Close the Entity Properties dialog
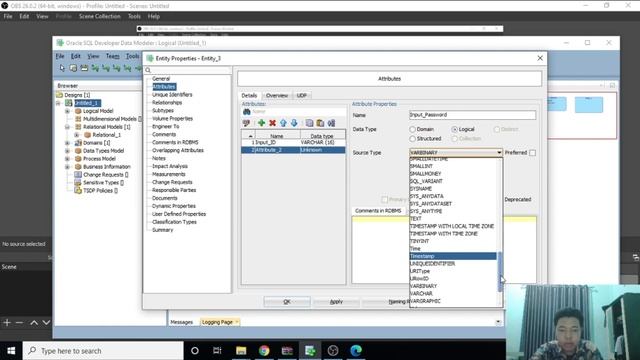The width and height of the screenshot is (640, 360). click(x=540, y=58)
